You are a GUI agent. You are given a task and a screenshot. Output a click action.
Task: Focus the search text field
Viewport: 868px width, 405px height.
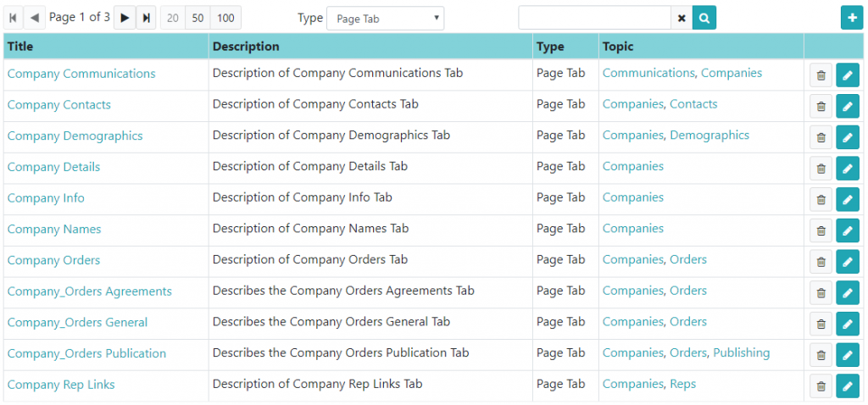tap(595, 19)
